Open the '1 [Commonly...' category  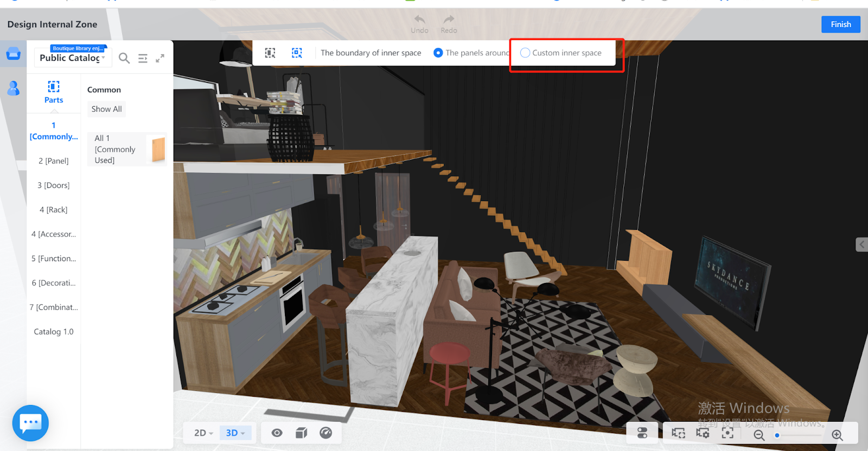pos(54,131)
